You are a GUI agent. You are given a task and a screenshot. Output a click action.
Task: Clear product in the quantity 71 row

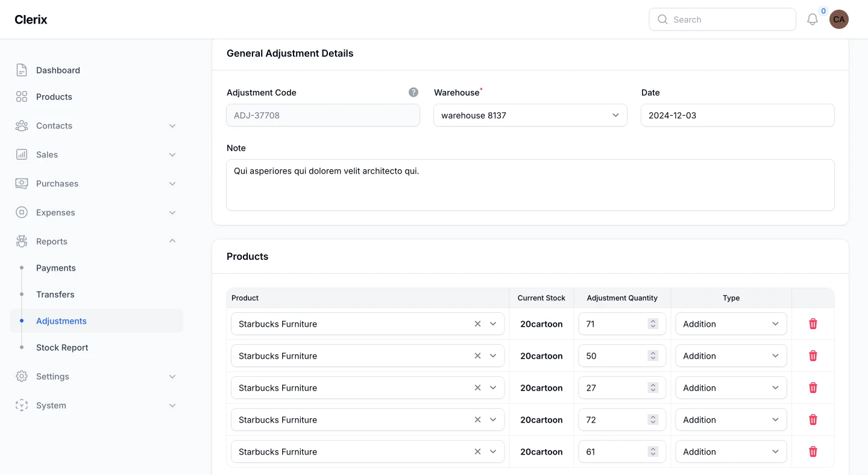[477, 324]
